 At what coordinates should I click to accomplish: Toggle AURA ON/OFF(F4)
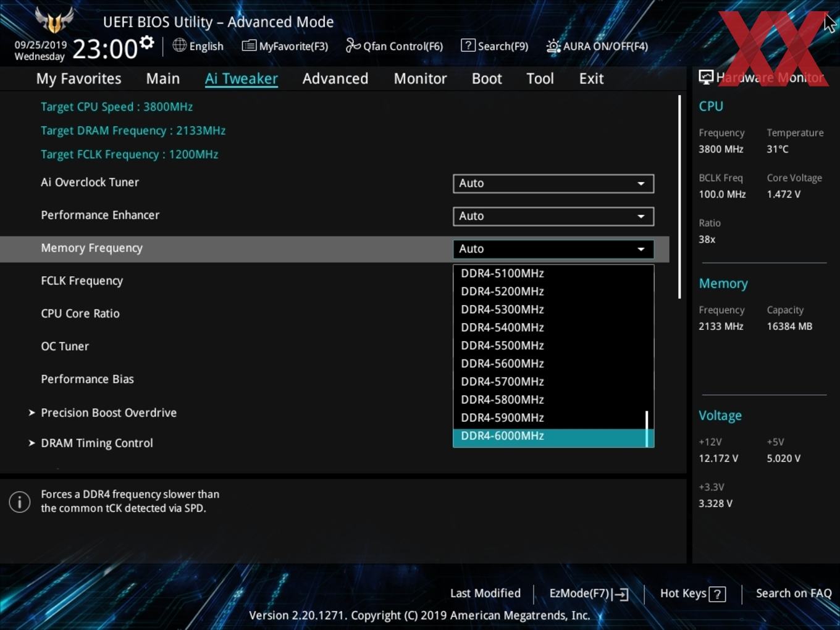pos(597,46)
